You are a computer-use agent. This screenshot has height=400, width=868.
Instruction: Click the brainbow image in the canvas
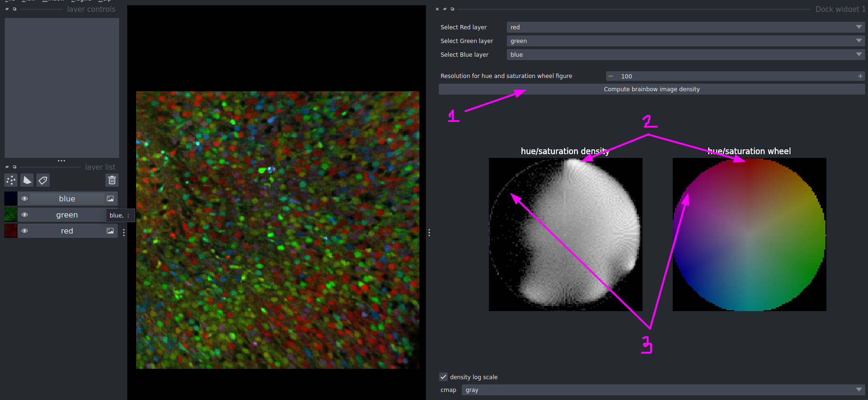coord(278,230)
